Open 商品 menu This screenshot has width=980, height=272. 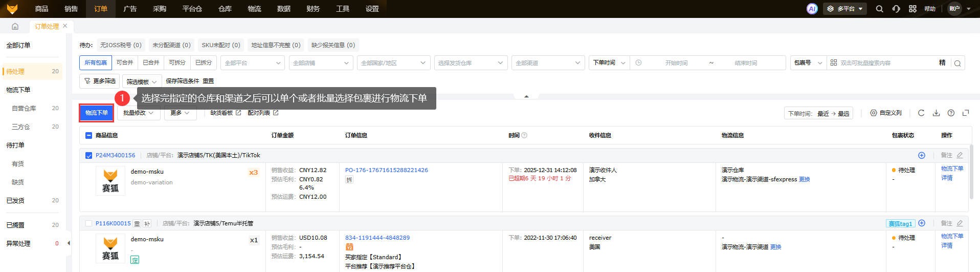[x=41, y=9]
